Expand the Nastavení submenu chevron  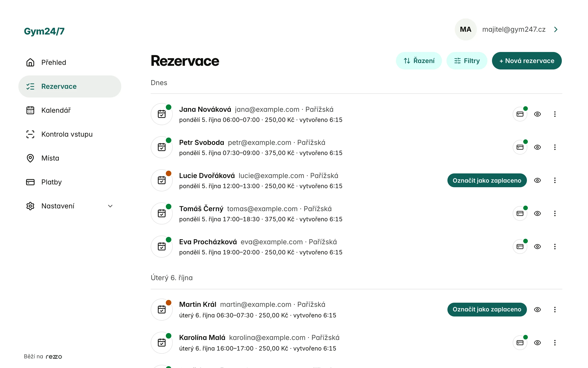pos(110,206)
